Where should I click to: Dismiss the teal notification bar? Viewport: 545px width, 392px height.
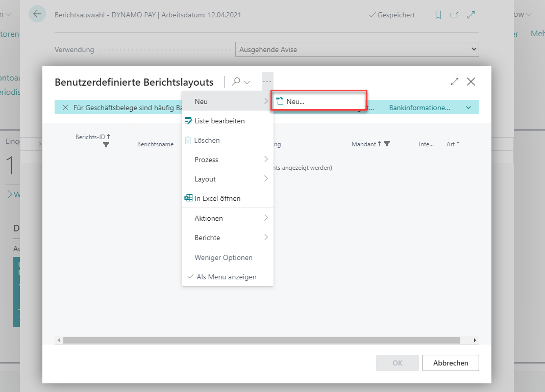[65, 108]
